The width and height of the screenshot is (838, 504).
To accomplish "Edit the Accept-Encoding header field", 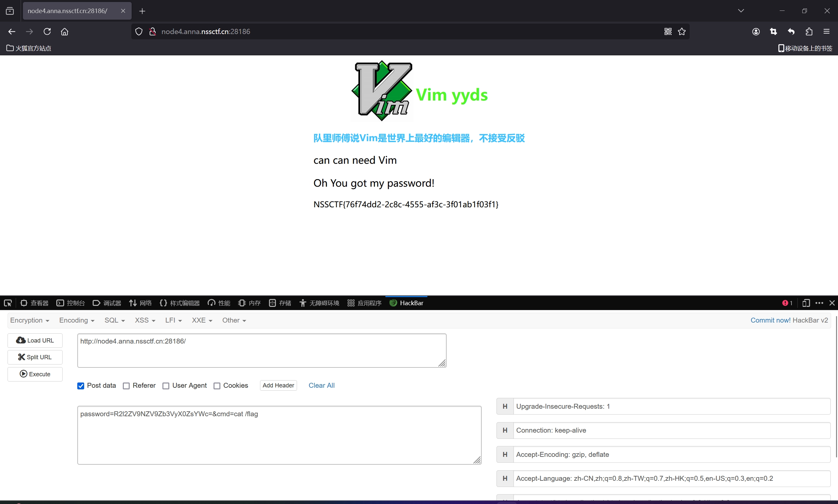I will click(x=672, y=455).
